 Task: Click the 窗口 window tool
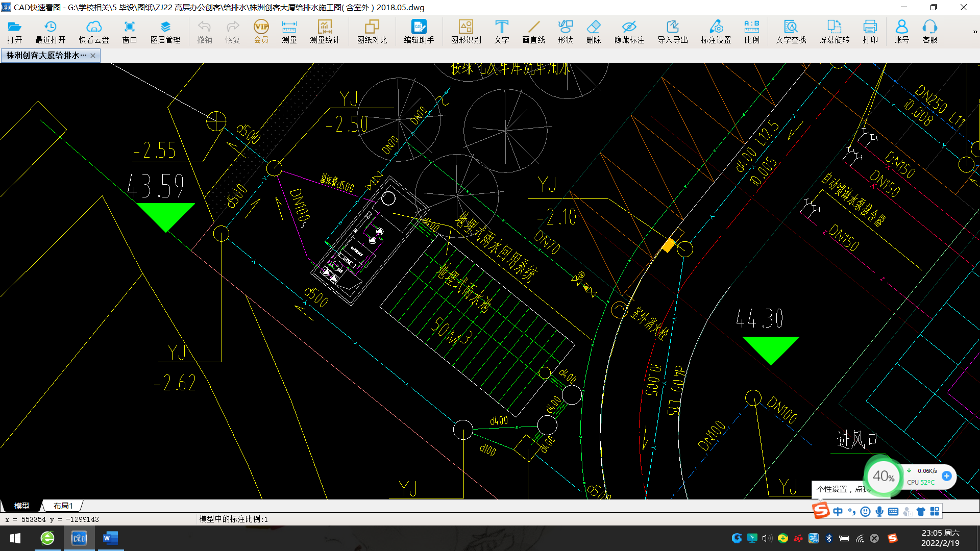click(130, 32)
